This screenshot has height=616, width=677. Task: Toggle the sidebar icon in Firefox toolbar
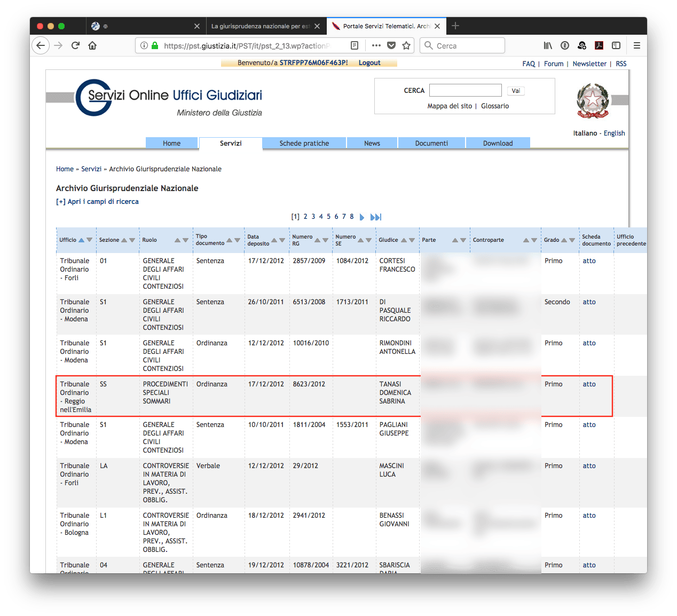(616, 45)
